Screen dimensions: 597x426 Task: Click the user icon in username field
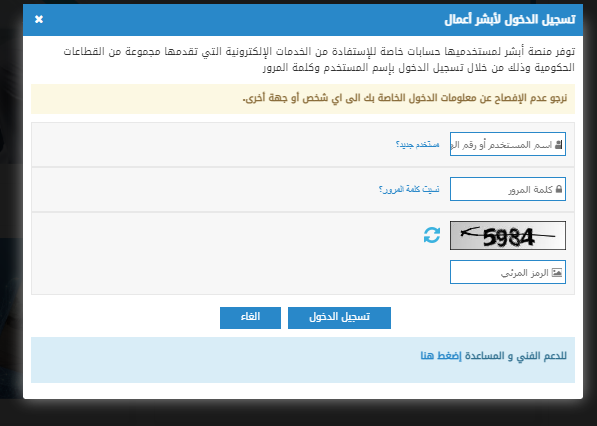(559, 145)
